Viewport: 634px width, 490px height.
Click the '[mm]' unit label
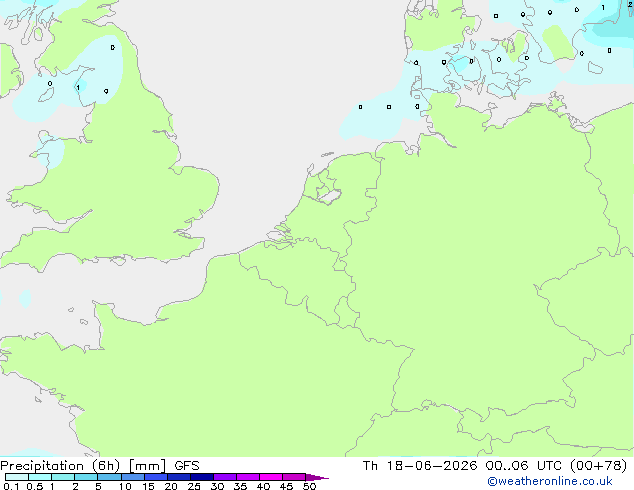(147, 466)
